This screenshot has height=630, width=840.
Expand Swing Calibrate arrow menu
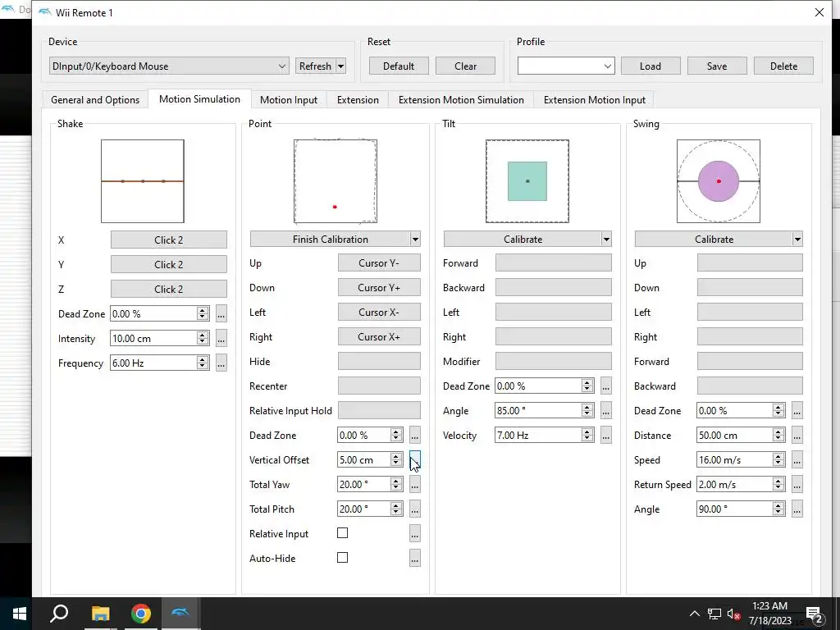797,240
